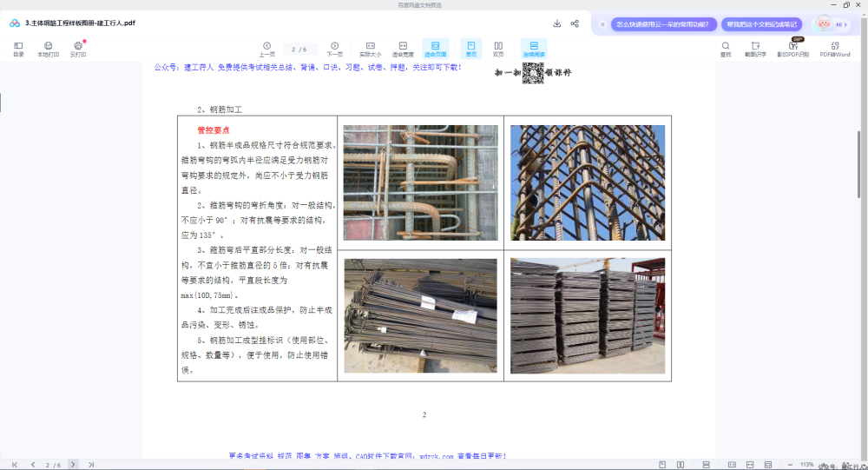Go to next page with 下一页
This screenshot has height=470, width=868.
(x=334, y=49)
